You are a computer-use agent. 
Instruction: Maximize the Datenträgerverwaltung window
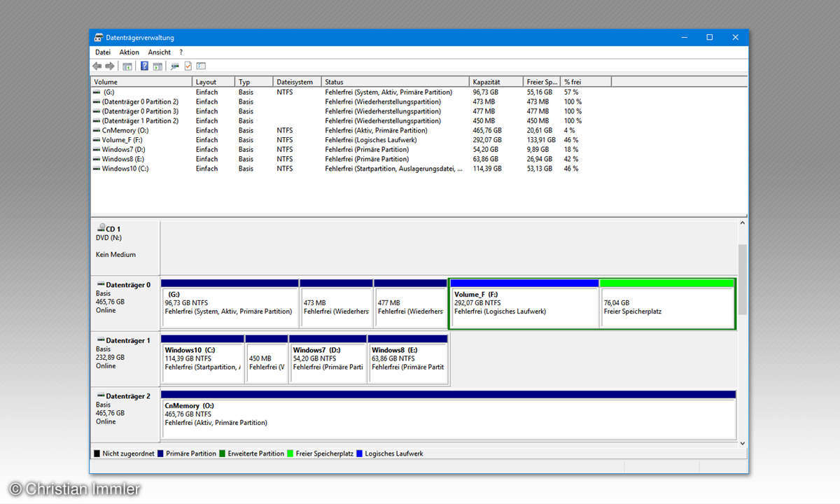(709, 38)
